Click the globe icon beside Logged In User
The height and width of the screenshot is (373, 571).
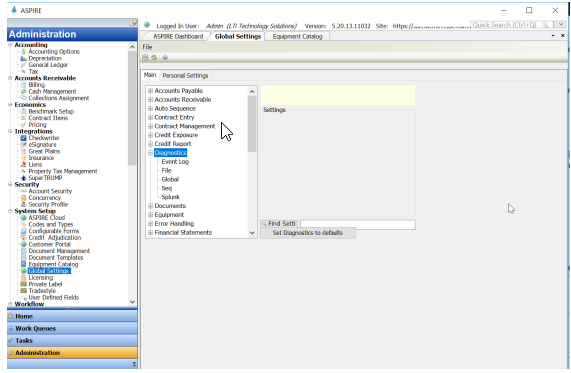click(147, 25)
